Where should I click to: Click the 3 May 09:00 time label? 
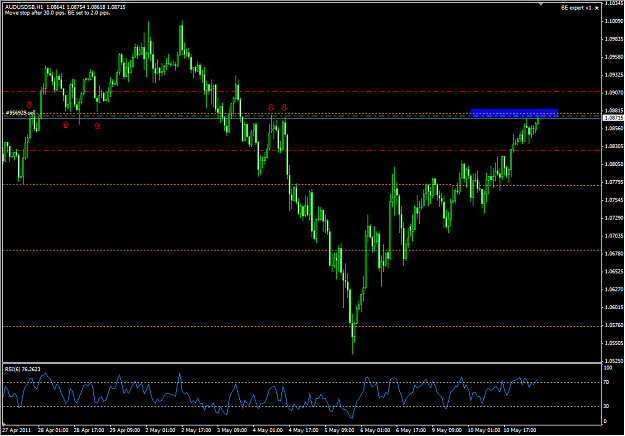pyautogui.click(x=232, y=430)
